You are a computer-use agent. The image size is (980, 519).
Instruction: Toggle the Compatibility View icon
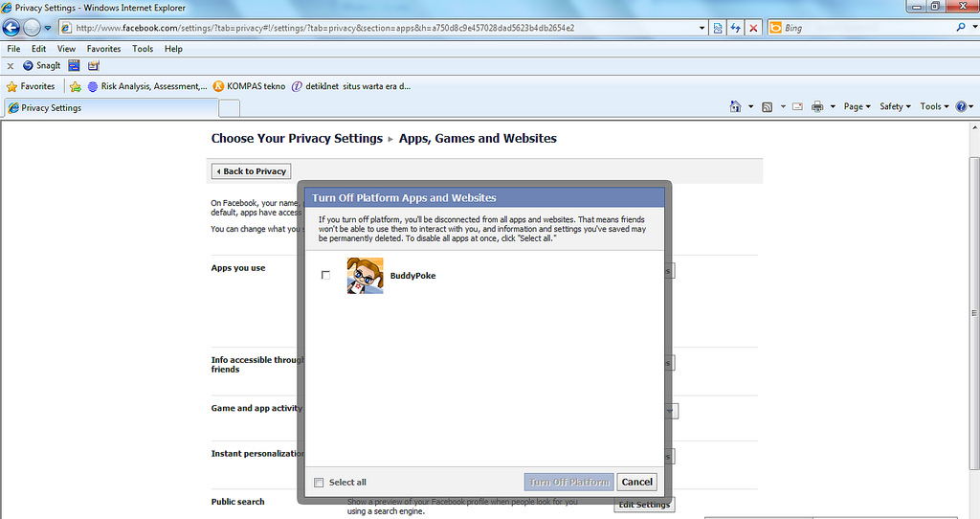coord(718,28)
